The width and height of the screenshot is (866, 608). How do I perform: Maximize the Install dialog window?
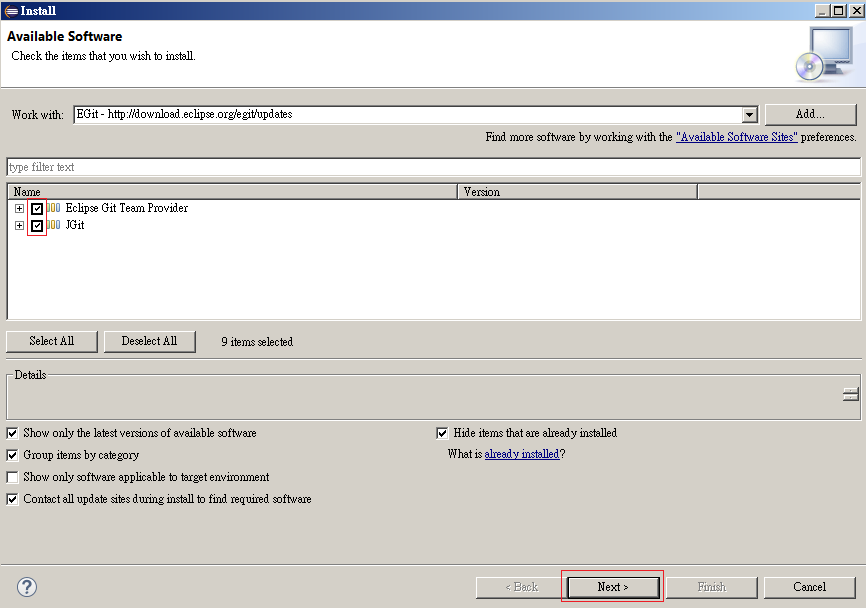(x=839, y=10)
